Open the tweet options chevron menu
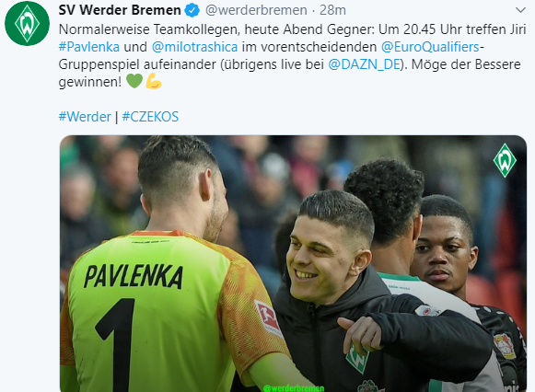This screenshot has height=392, width=535. [520, 10]
